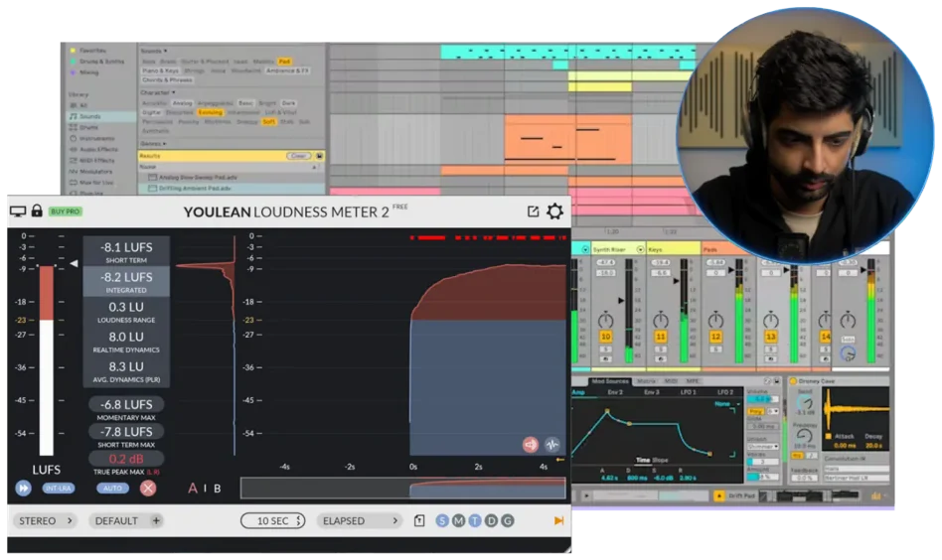Switch to the Mod Sources tab
This screenshot has width=942, height=560.
click(x=609, y=381)
